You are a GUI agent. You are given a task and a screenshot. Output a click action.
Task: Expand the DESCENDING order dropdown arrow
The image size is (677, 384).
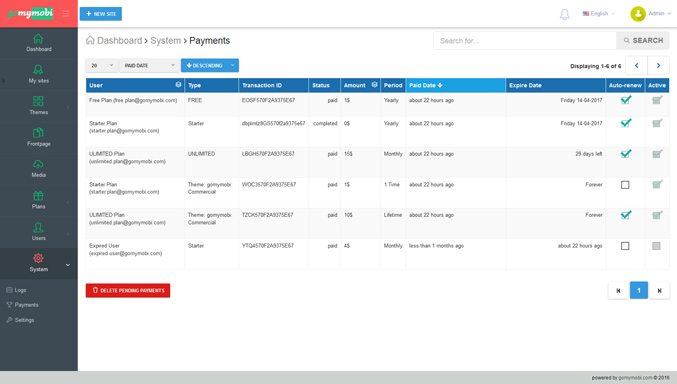click(x=233, y=66)
